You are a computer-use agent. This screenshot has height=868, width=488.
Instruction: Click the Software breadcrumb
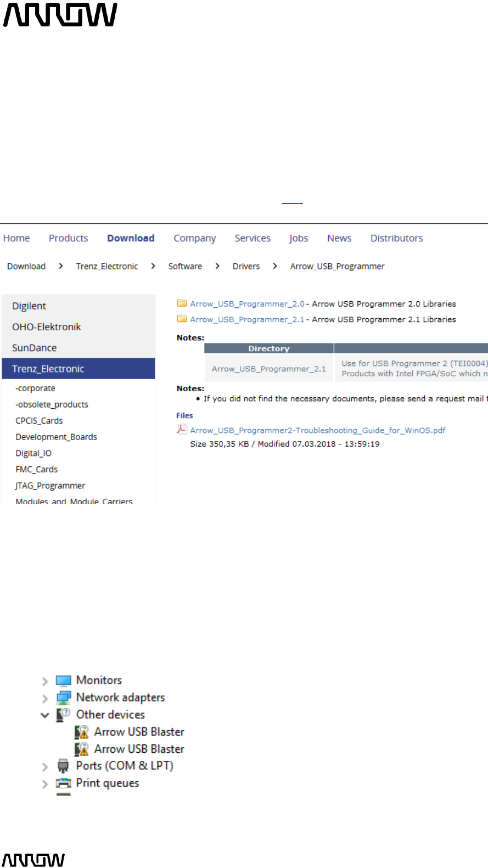click(185, 266)
